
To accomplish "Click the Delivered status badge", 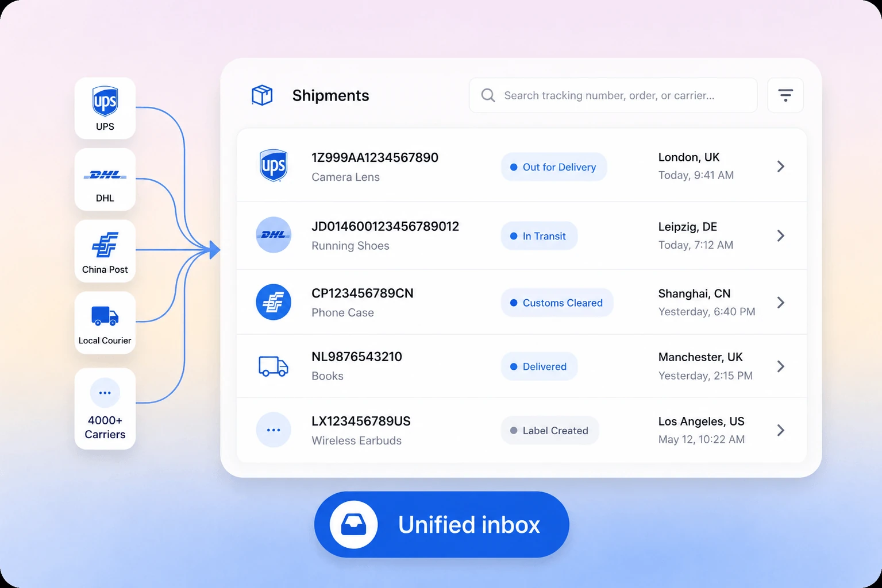I will coord(539,366).
